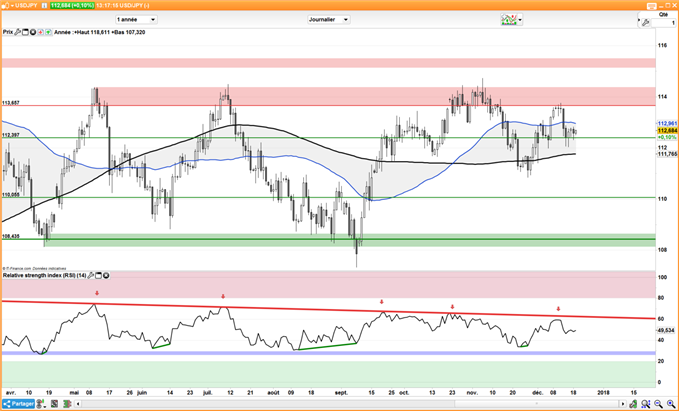Expand the indicators icon dropdown arrow
This screenshot has width=679, height=411.
(x=520, y=19)
